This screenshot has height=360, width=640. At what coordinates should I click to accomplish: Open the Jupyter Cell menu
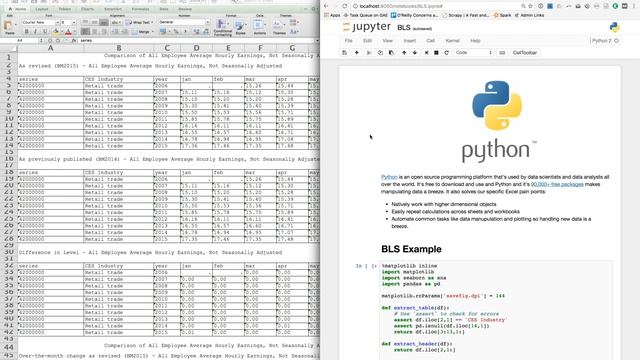pyautogui.click(x=431, y=41)
